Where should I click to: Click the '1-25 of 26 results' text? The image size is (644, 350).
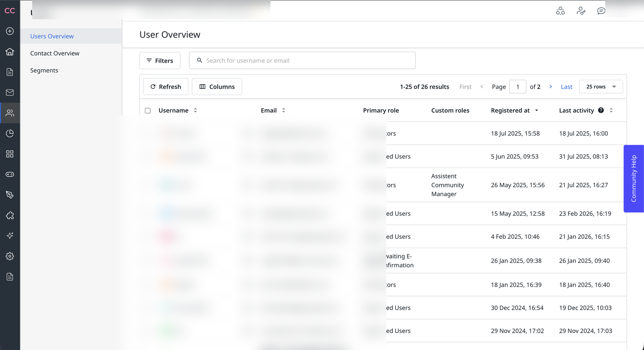[424, 87]
